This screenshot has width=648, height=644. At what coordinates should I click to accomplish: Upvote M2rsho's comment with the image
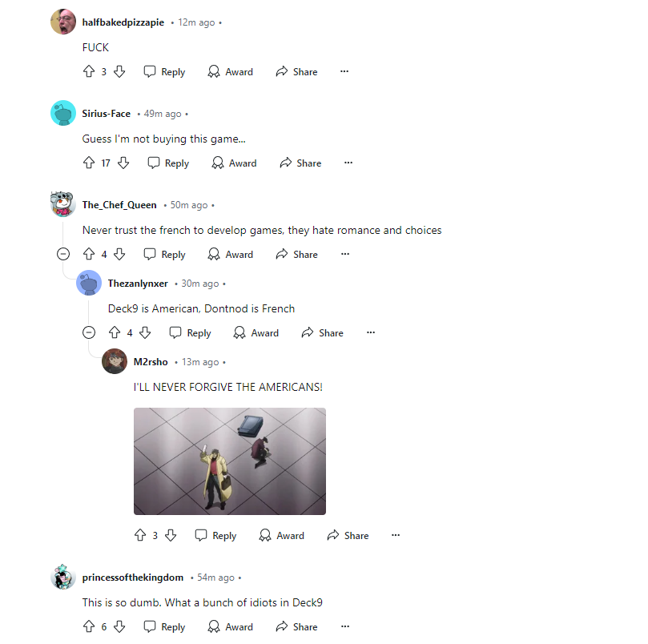tap(140, 535)
